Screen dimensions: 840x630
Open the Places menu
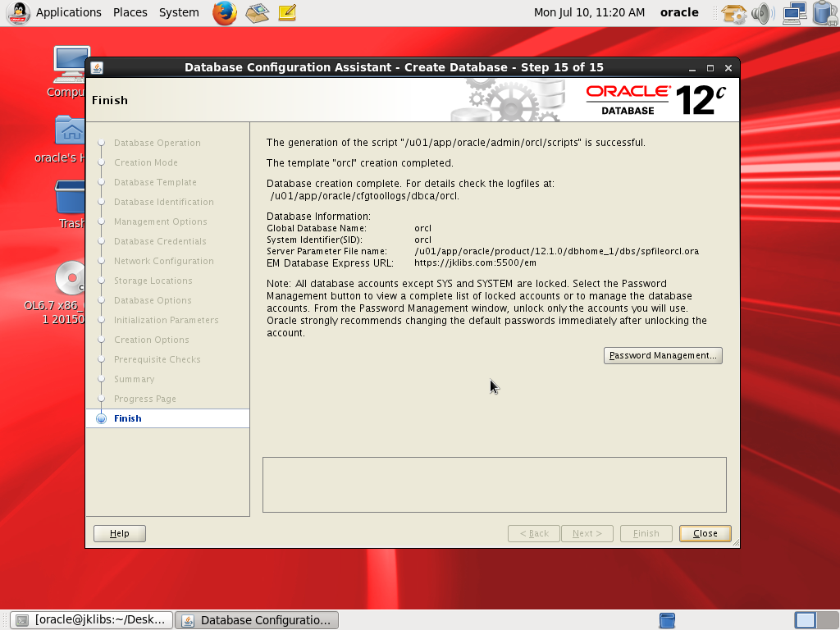[x=130, y=12]
